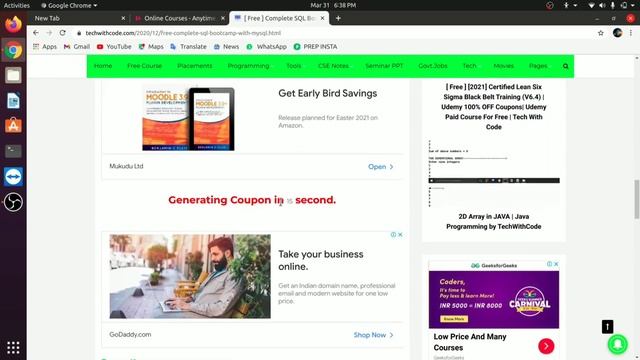The height and width of the screenshot is (360, 640).
Task: Click Moodle book ad image
Action: click(x=188, y=118)
